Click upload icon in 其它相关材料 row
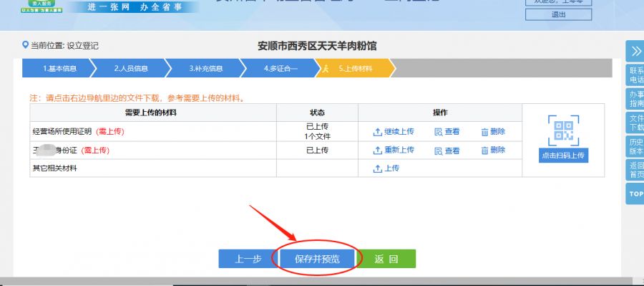The height and width of the screenshot is (286, 644). coord(377,168)
